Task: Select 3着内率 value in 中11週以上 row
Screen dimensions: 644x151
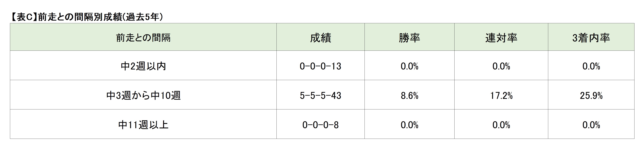Action: click(591, 125)
